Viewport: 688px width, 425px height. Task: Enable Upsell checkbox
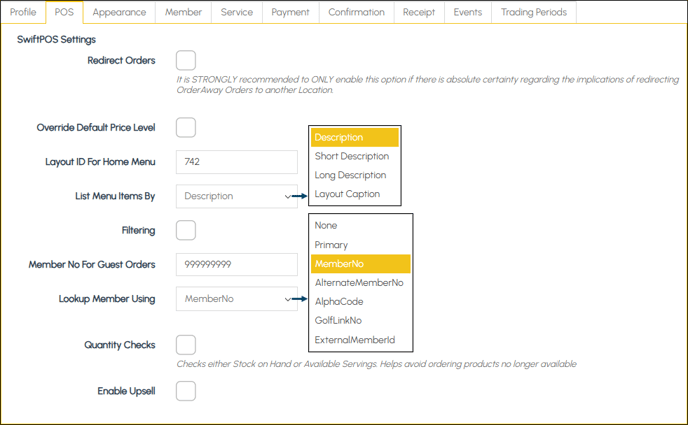(185, 391)
